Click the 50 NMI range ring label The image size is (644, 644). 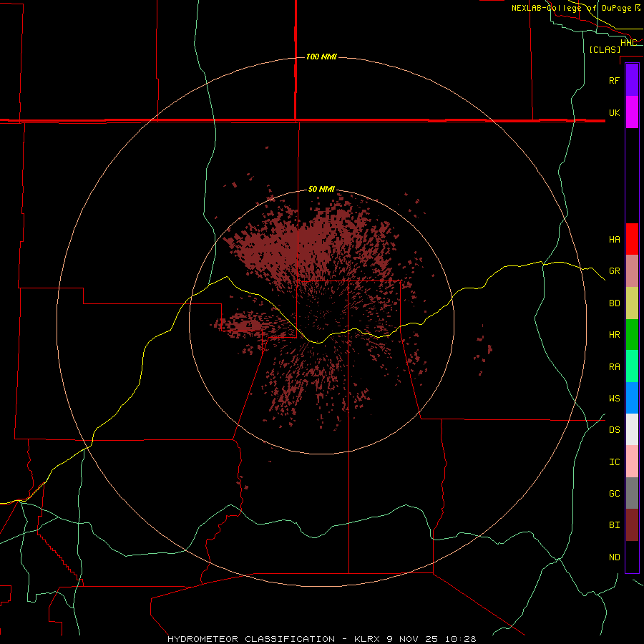tap(321, 190)
